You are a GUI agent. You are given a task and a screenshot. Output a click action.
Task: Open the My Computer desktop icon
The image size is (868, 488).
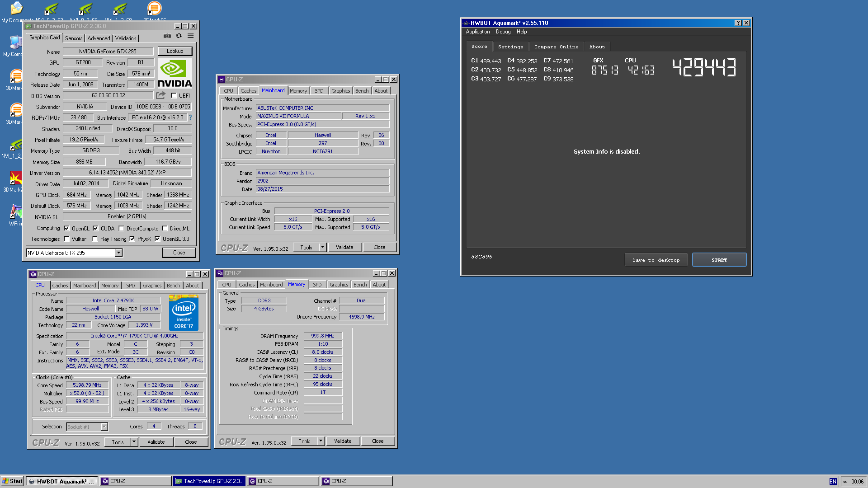15,42
